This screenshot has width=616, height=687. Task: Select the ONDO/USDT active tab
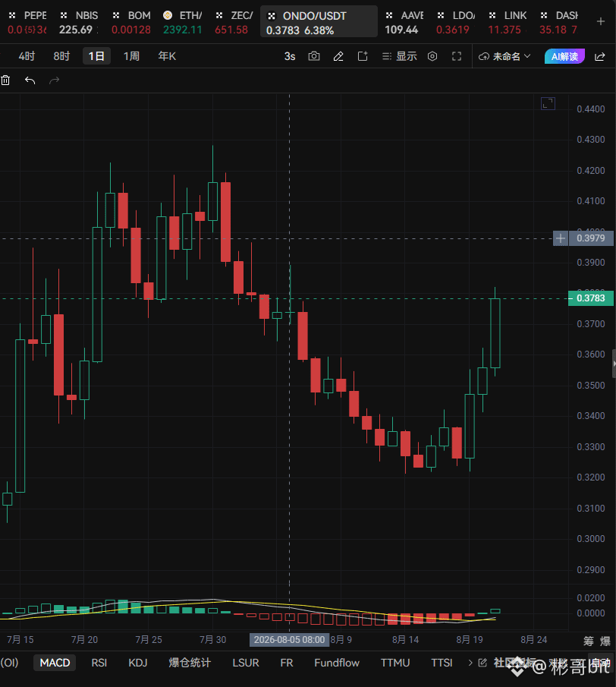coord(319,22)
